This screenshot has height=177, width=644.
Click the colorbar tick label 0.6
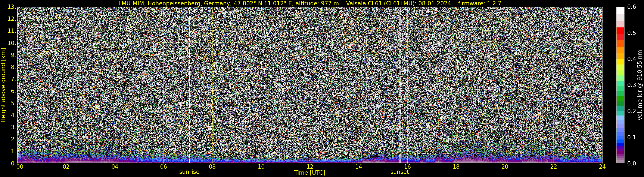(632, 7)
